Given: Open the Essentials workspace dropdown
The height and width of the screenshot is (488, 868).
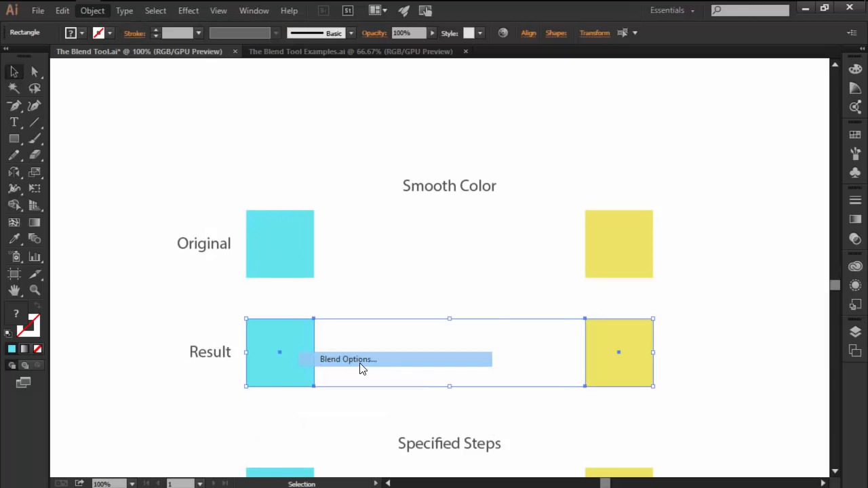Looking at the screenshot, I should tap(672, 10).
